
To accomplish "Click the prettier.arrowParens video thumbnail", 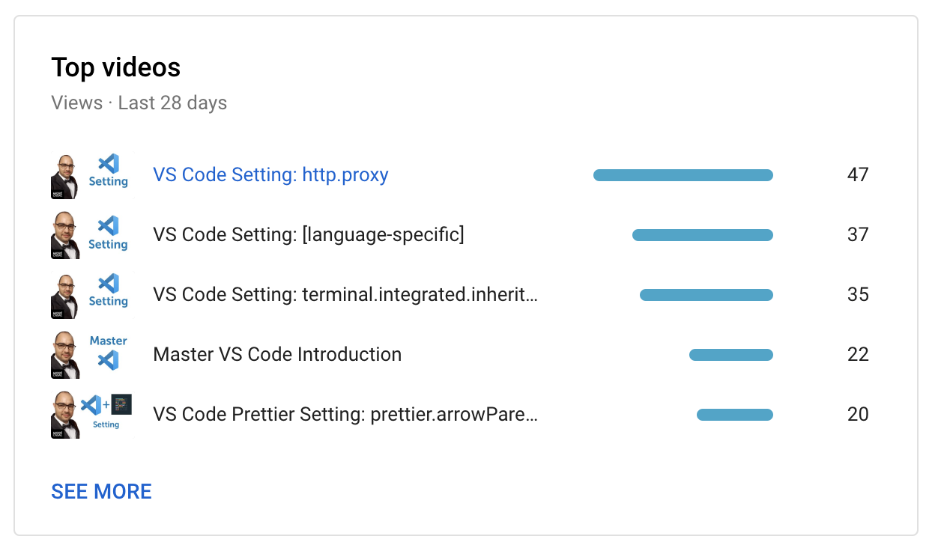I will [x=90, y=414].
